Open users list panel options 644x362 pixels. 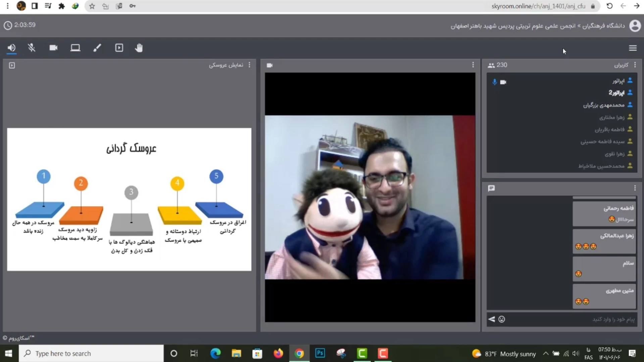(635, 65)
